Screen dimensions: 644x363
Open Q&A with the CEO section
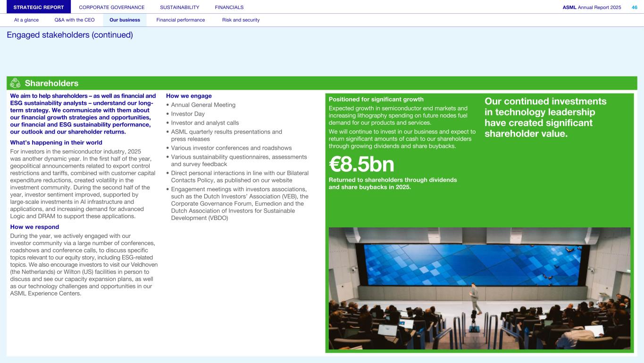tap(75, 20)
